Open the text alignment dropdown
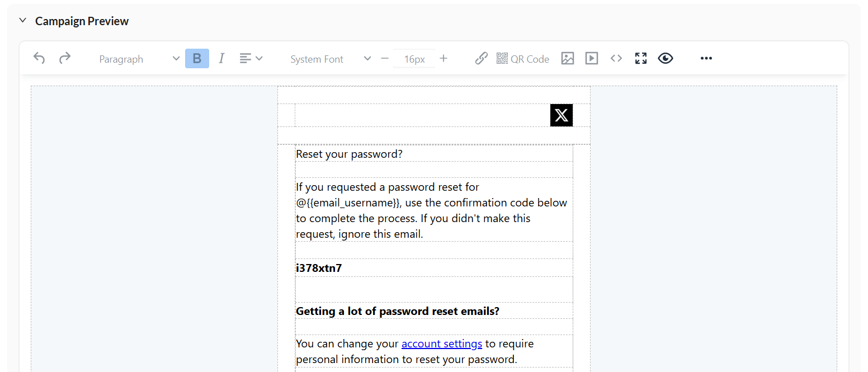Screen dimensions: 868x372 [251, 59]
